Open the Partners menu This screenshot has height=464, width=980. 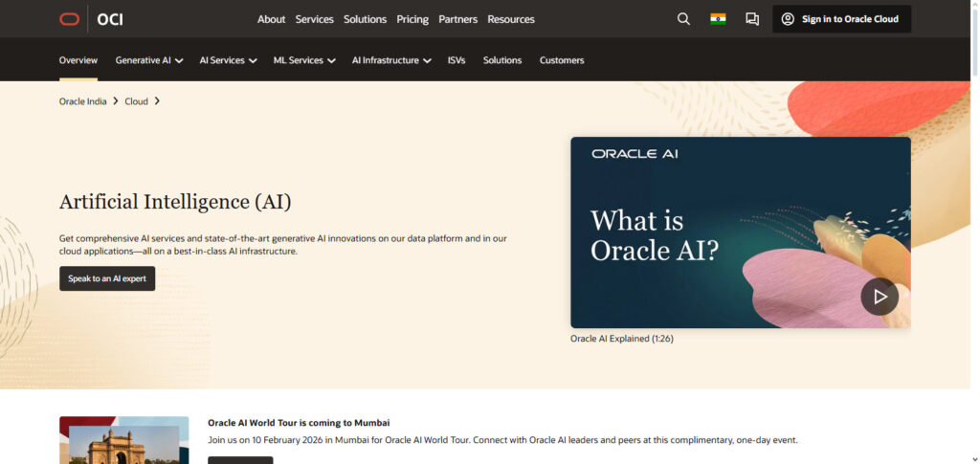coord(458,19)
